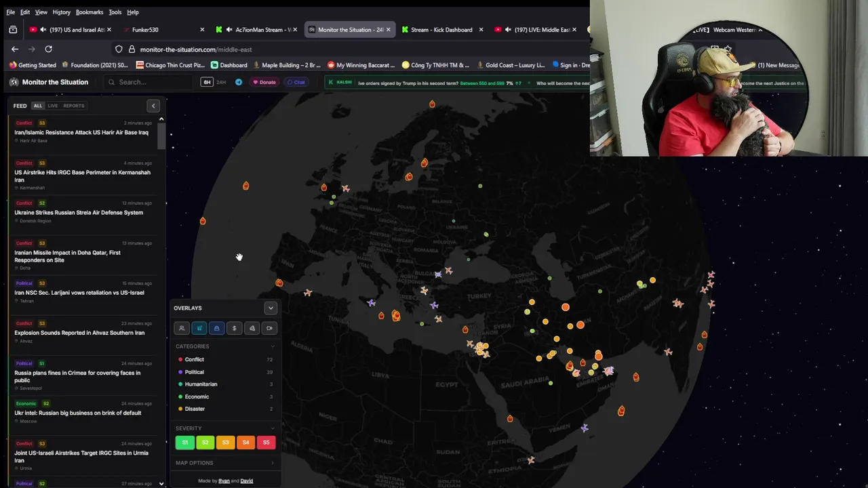The image size is (868, 488).
Task: Open the Tools menu
Action: point(115,12)
